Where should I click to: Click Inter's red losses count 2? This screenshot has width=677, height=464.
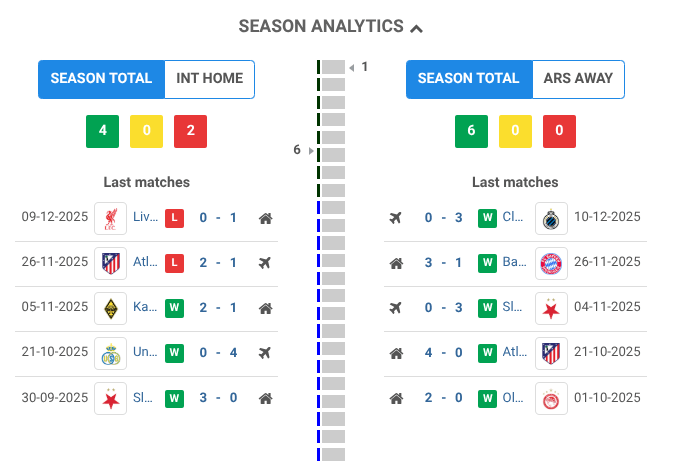(x=190, y=131)
